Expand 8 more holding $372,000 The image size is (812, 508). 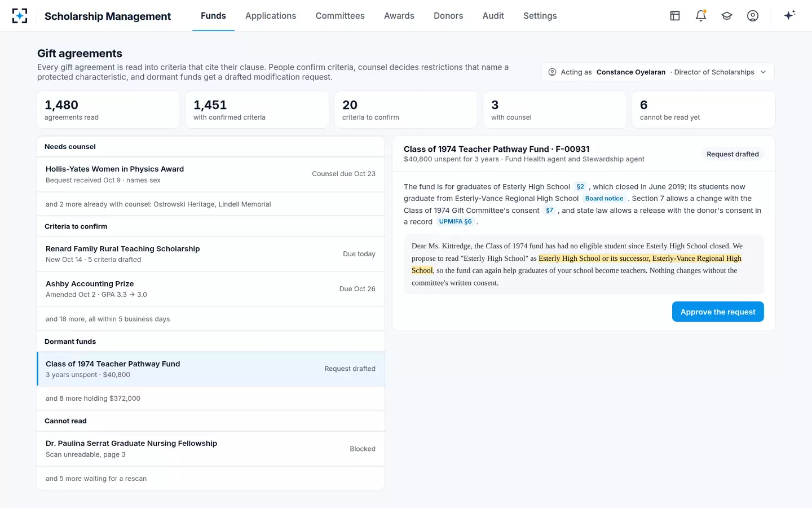click(x=210, y=398)
